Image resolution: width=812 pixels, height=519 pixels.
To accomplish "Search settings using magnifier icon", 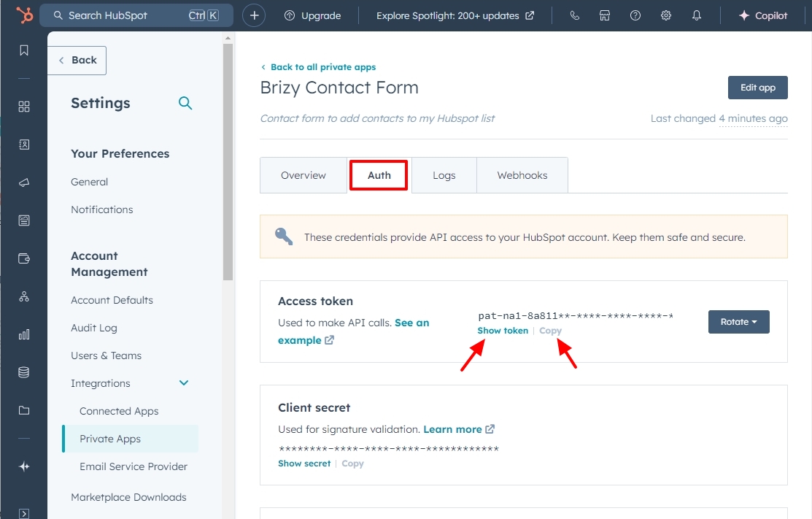I will 185,103.
